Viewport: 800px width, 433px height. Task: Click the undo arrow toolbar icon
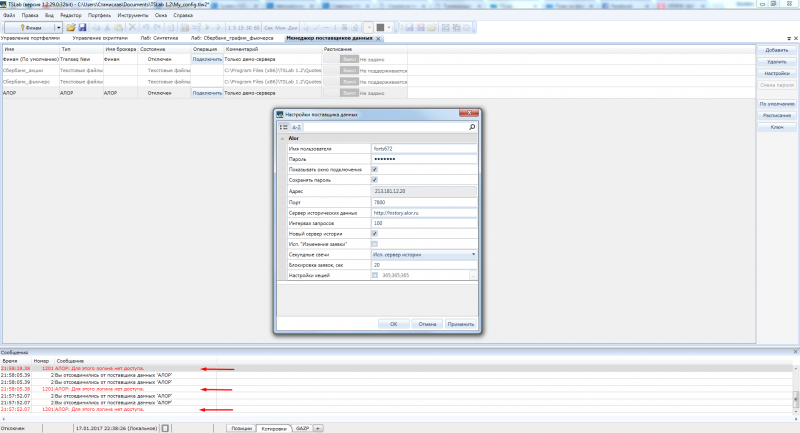coord(146,28)
